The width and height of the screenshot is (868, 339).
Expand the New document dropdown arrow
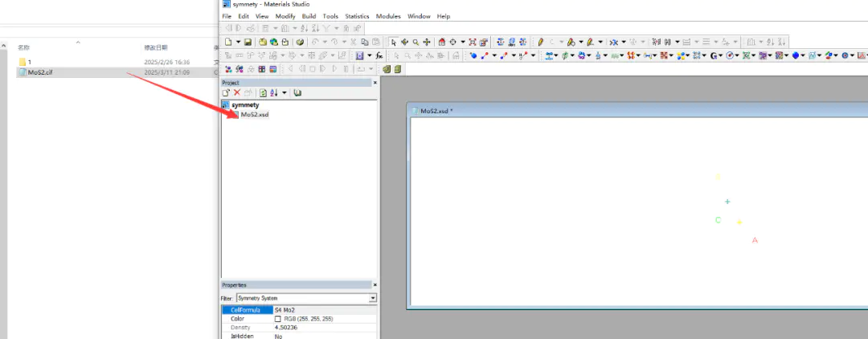238,42
